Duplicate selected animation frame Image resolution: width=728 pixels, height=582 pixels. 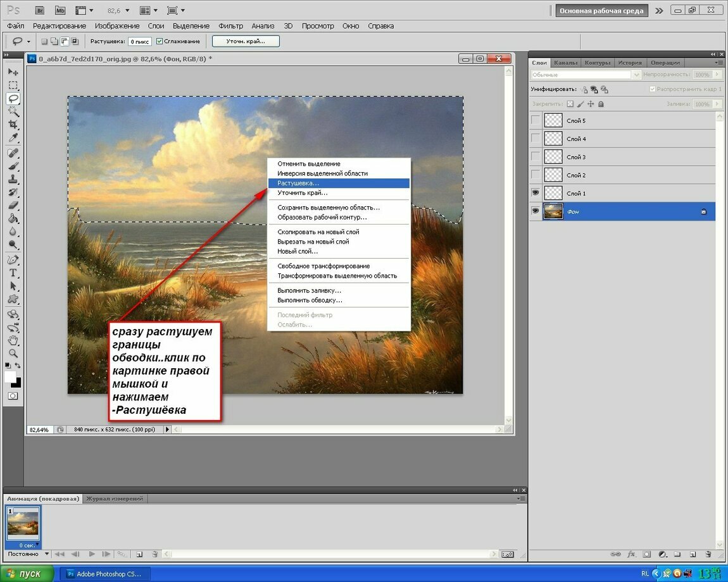[139, 554]
